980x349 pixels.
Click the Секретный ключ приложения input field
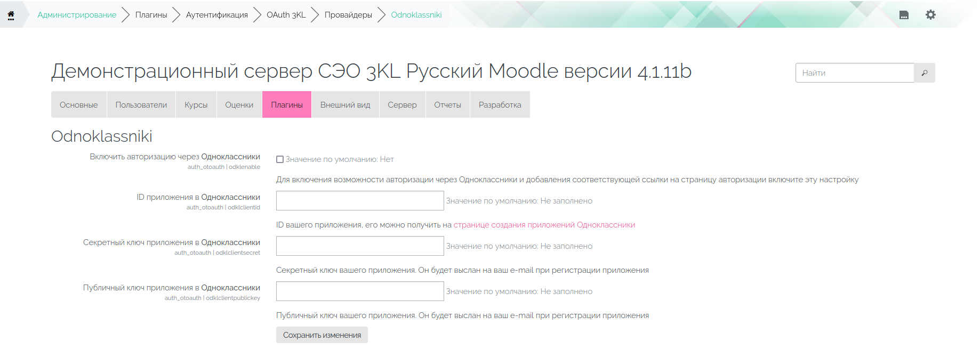pos(360,246)
